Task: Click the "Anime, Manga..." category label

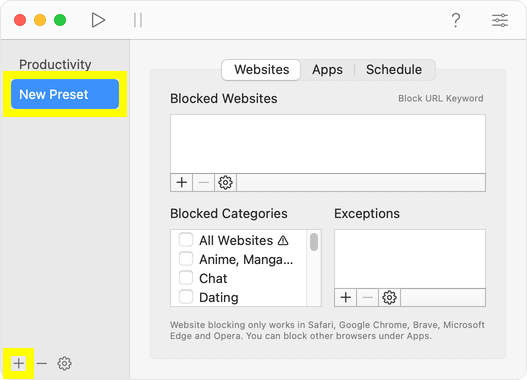Action: point(246,259)
